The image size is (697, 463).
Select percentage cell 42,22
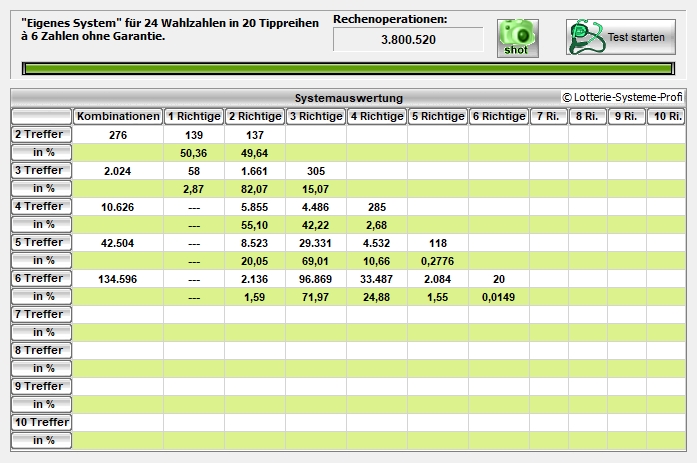point(316,225)
